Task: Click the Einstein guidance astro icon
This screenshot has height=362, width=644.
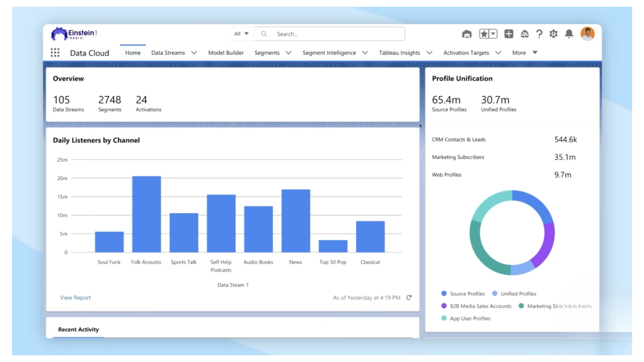Action: click(x=467, y=34)
